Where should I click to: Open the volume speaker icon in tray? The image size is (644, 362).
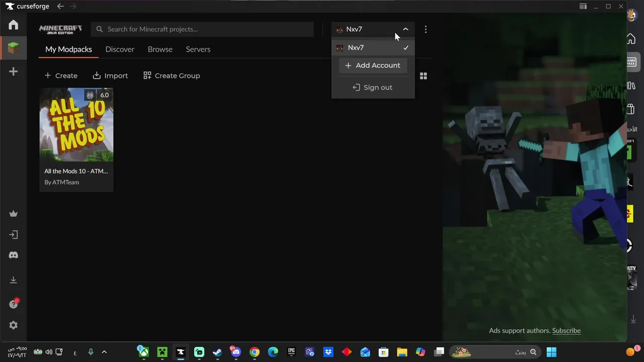[49, 352]
